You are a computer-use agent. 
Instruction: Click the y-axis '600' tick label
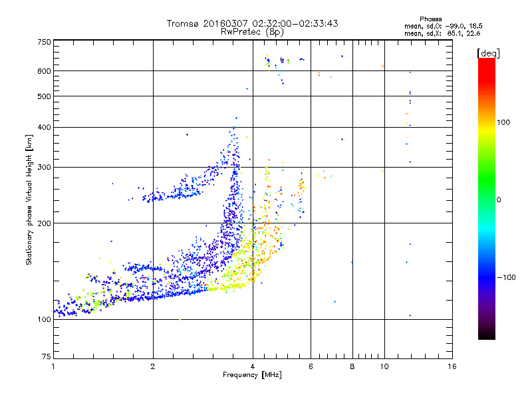45,71
